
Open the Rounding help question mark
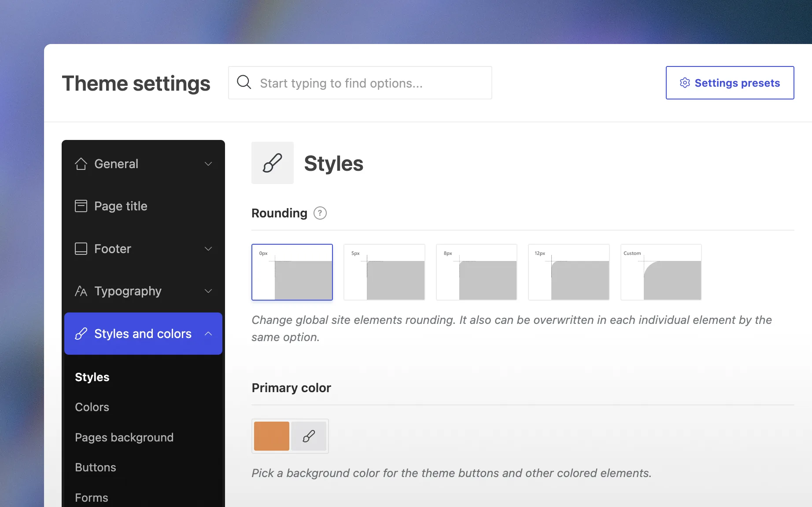pos(320,213)
